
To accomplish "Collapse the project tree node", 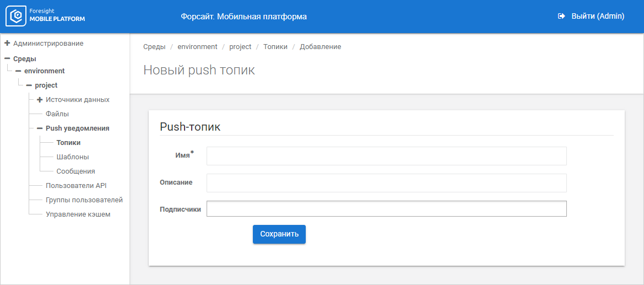I will coord(29,85).
